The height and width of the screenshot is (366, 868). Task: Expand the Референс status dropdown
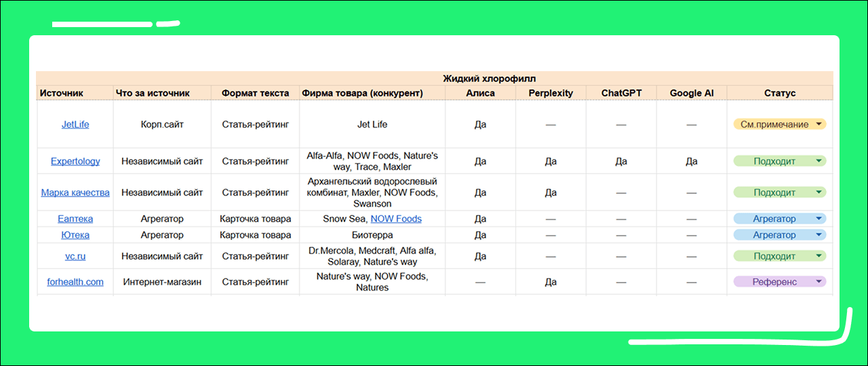779,282
